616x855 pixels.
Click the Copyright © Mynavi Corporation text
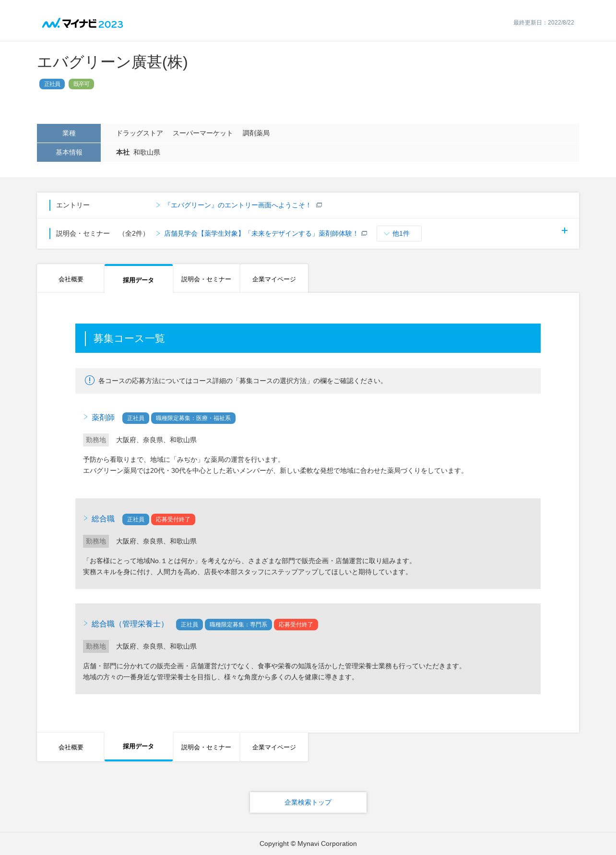click(308, 843)
